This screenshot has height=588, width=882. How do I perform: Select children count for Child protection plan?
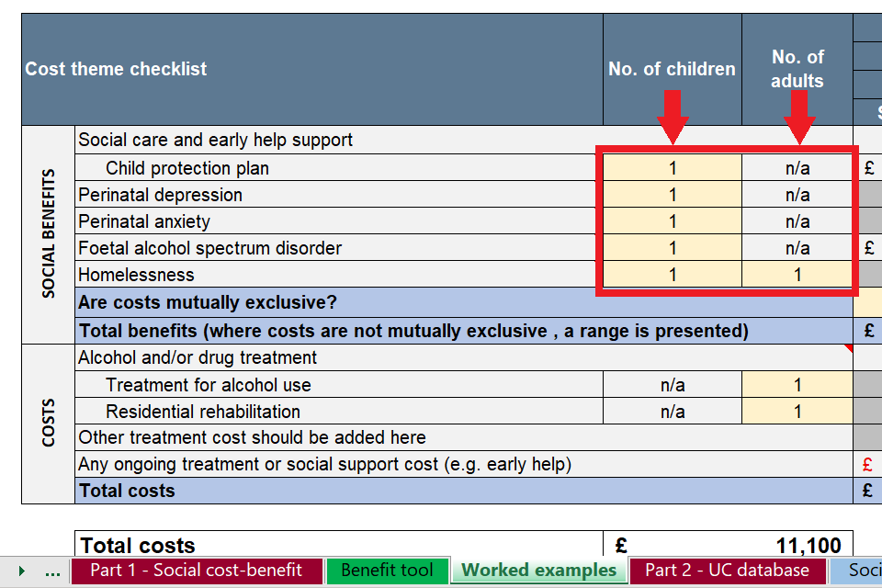pyautogui.click(x=673, y=168)
